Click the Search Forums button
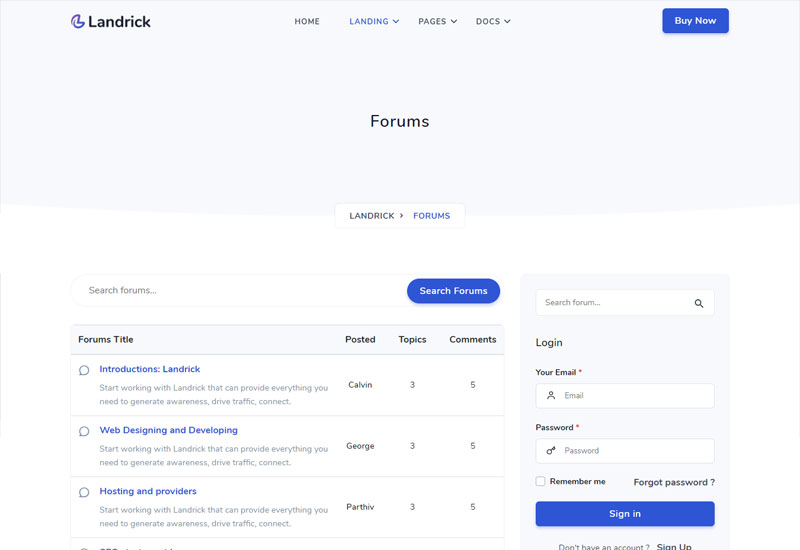800x550 pixels. (x=453, y=291)
